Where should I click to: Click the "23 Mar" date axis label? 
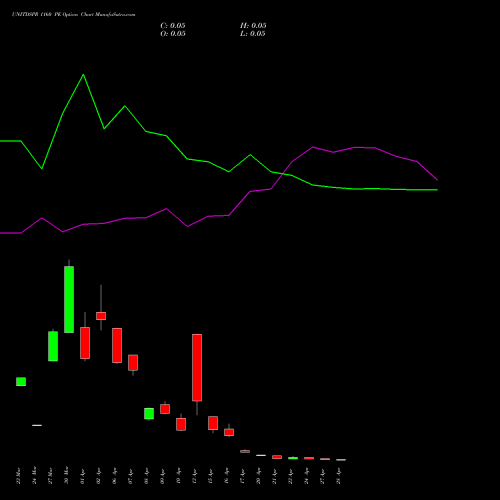pyautogui.click(x=19, y=475)
